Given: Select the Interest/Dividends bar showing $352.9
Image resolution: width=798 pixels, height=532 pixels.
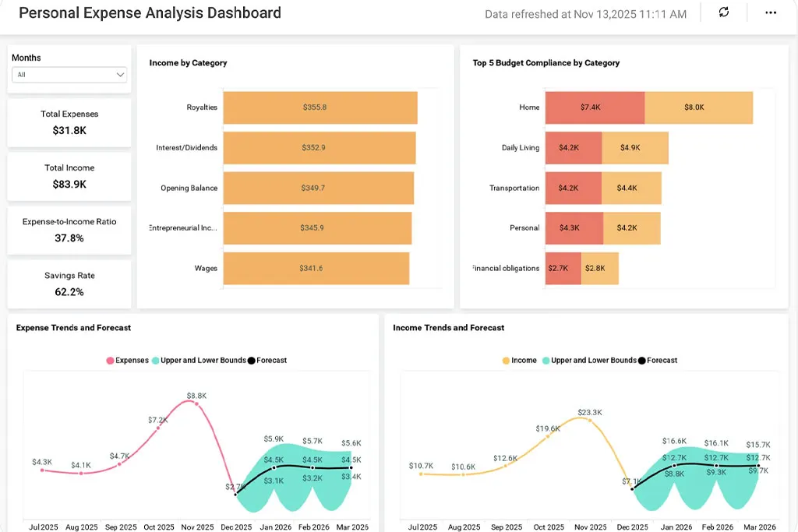Looking at the screenshot, I should [320, 147].
